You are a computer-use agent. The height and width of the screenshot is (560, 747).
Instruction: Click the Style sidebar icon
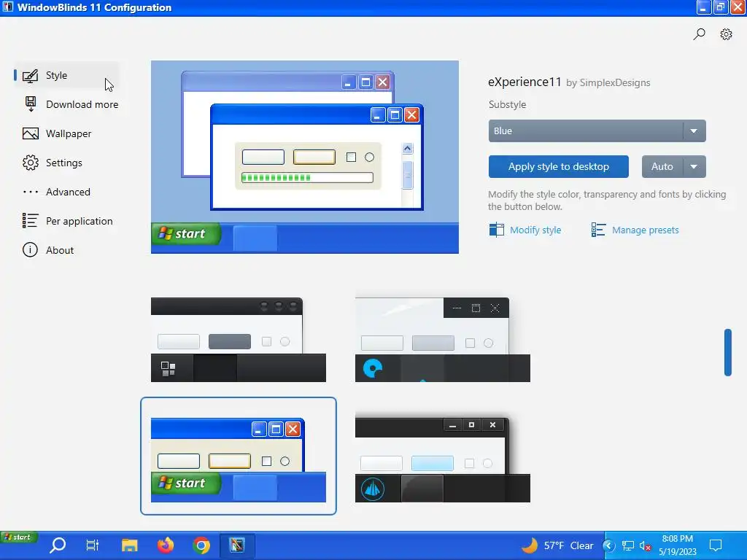coord(30,76)
